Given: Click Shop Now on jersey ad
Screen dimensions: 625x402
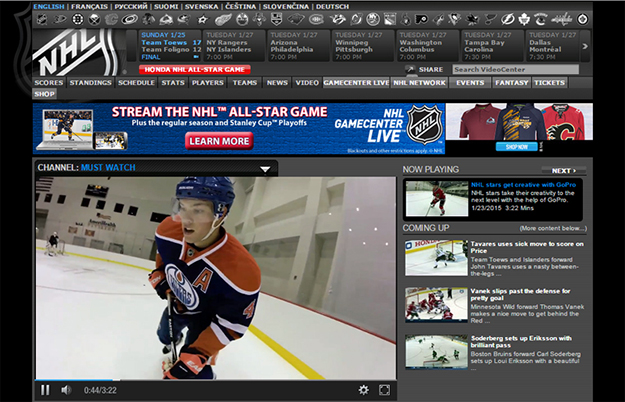Looking at the screenshot, I should pyautogui.click(x=516, y=146).
